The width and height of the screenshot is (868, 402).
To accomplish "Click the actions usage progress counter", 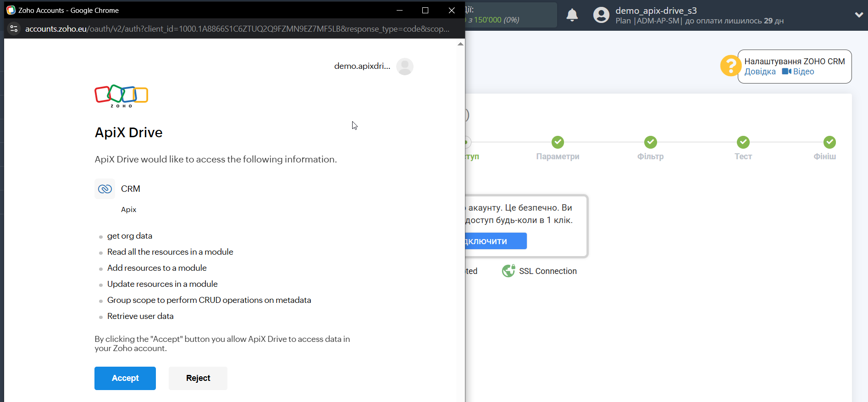I will (492, 20).
